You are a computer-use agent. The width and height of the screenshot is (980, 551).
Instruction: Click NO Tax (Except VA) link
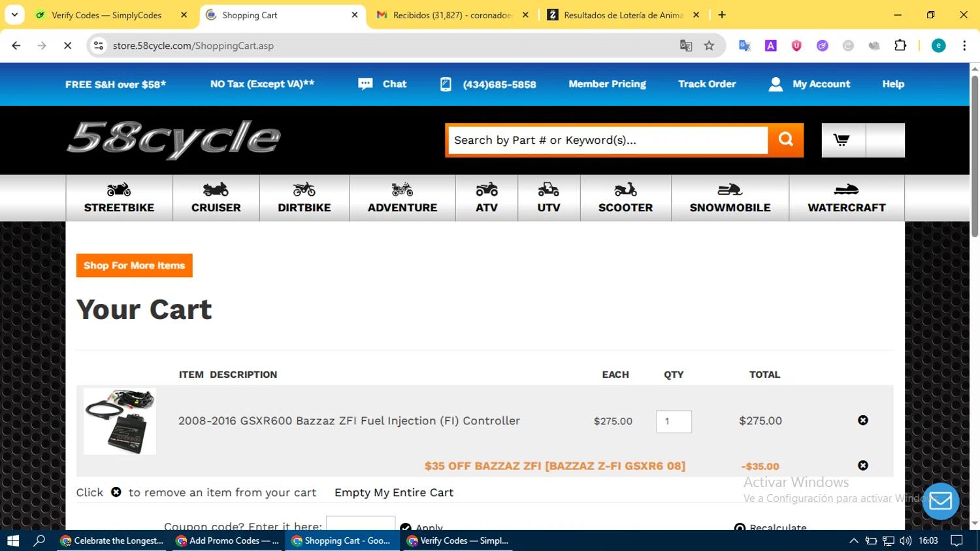(x=262, y=84)
